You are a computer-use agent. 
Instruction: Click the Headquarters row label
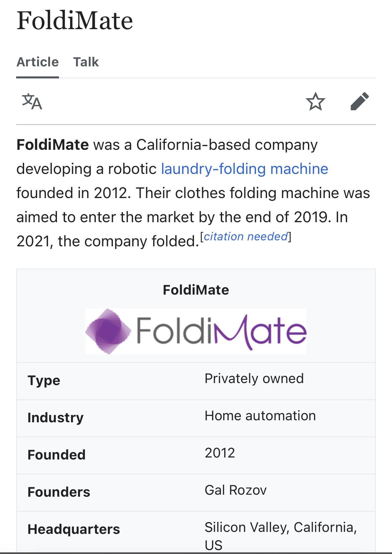click(x=74, y=530)
